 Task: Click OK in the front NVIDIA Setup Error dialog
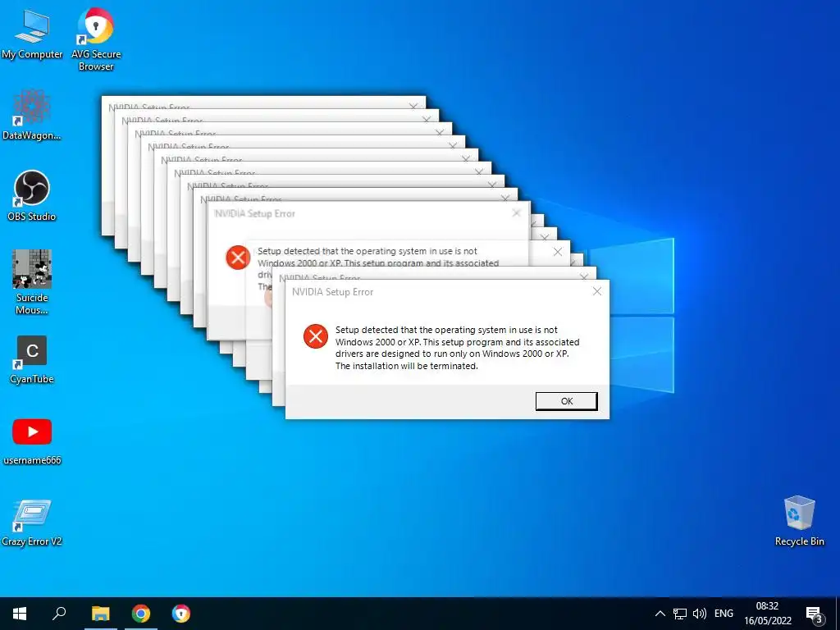coord(566,401)
